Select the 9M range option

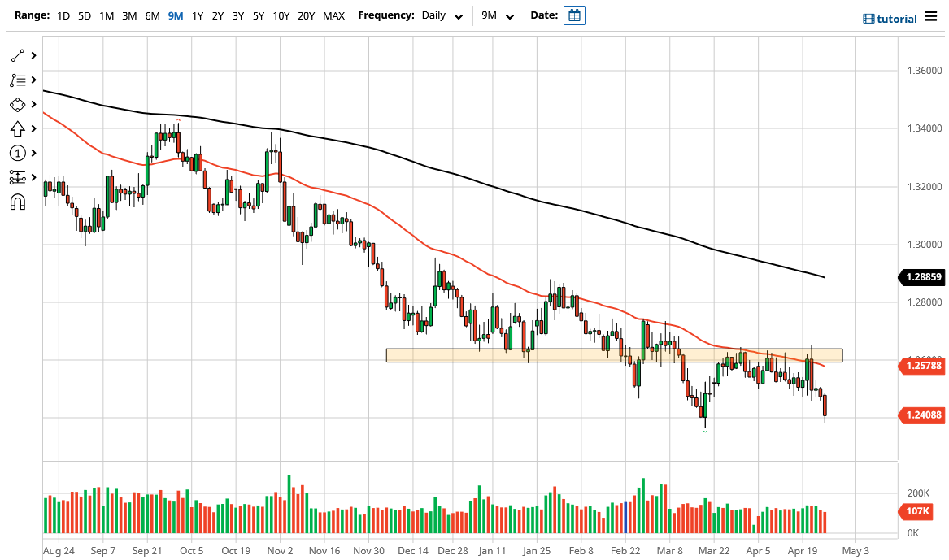click(175, 15)
